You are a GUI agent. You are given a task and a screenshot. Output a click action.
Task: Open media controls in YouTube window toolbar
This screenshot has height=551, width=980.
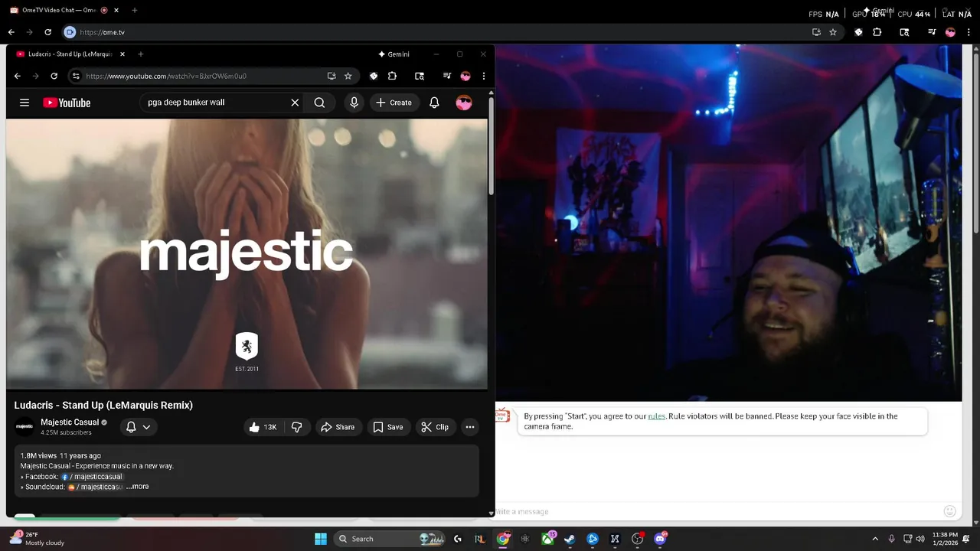447,76
